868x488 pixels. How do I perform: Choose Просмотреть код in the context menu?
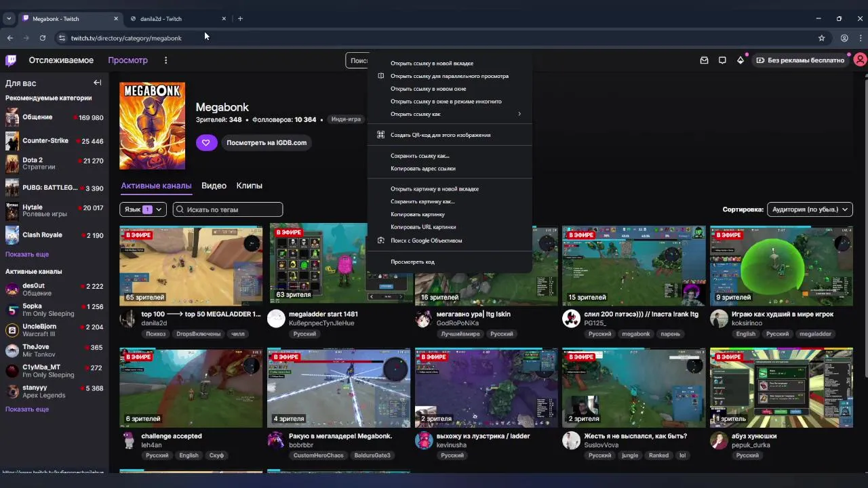pos(450,262)
